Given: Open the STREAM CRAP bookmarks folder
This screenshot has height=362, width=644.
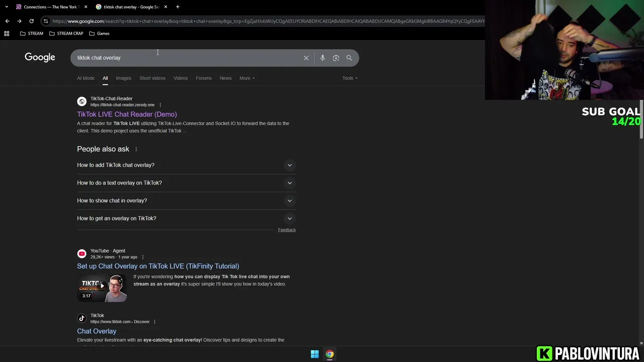Looking at the screenshot, I should (x=67, y=33).
